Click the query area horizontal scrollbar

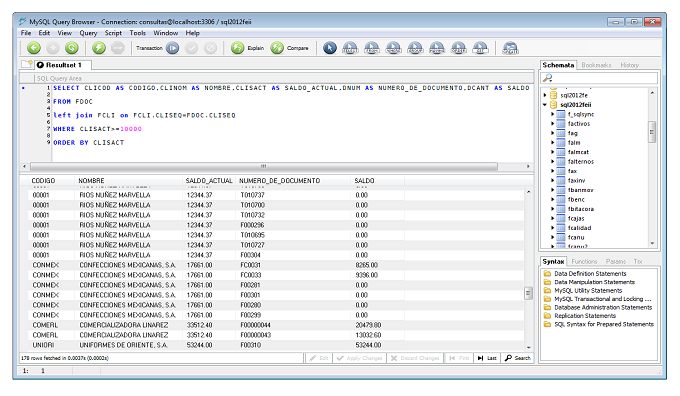pos(264,166)
